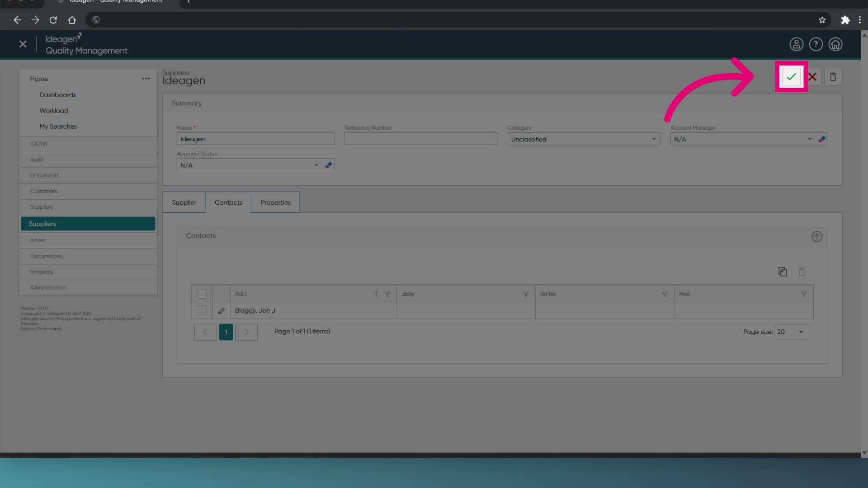Open the user profile icon
The width and height of the screenshot is (868, 488).
click(x=797, y=44)
